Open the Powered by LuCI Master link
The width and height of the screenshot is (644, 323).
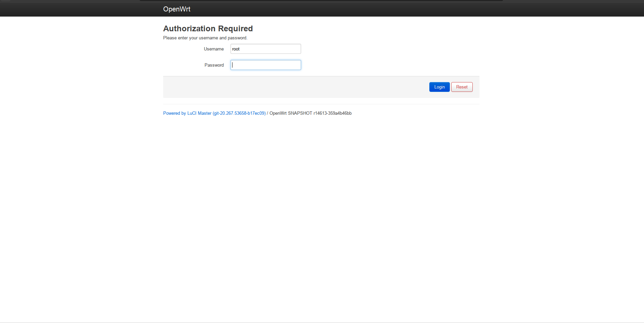(x=214, y=113)
